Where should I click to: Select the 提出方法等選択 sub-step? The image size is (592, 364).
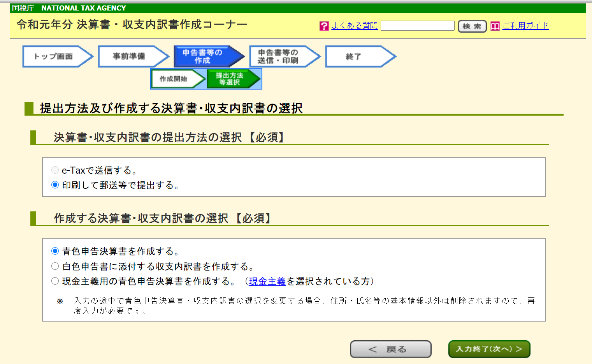234,79
